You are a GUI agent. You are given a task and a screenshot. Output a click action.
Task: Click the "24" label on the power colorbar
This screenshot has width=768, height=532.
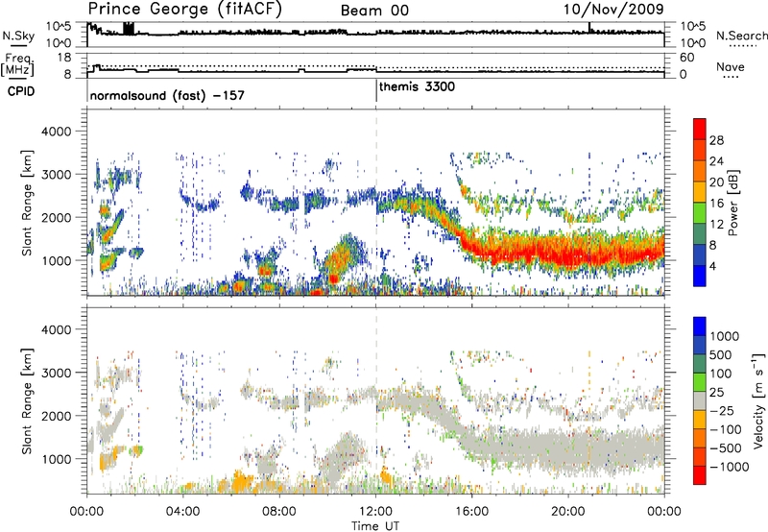[716, 161]
